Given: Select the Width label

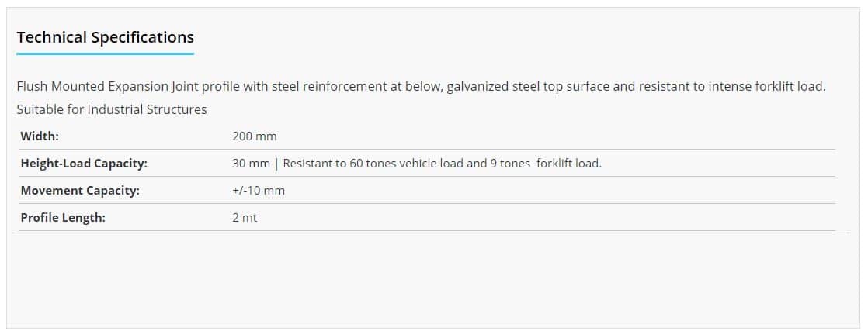Looking at the screenshot, I should pyautogui.click(x=40, y=136).
